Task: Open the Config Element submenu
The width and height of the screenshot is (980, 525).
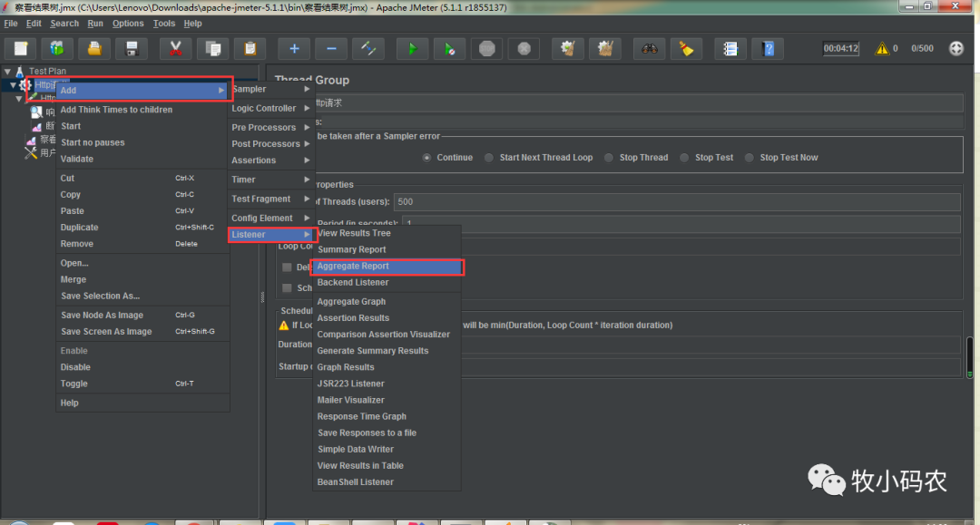Action: pos(271,218)
